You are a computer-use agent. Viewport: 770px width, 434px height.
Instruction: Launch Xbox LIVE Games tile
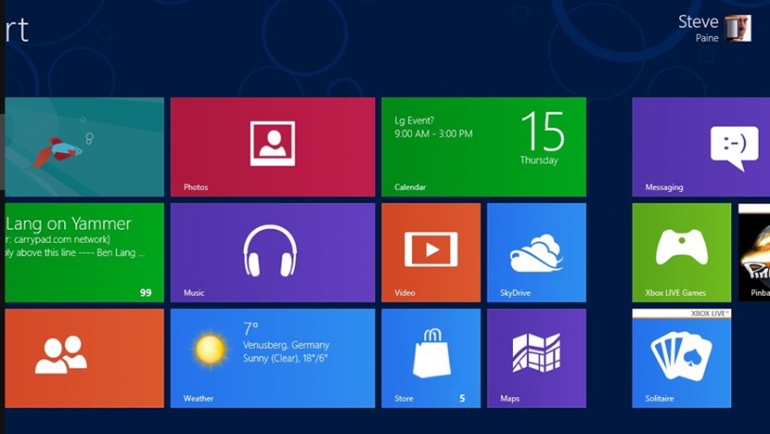(682, 252)
